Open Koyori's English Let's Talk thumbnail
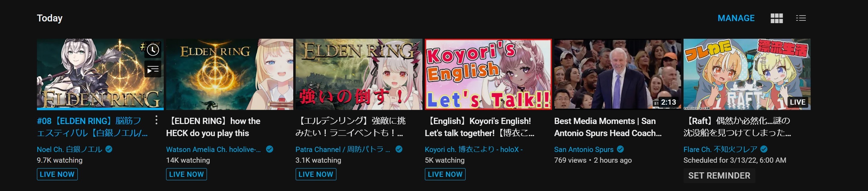868x191 pixels. pos(488,74)
